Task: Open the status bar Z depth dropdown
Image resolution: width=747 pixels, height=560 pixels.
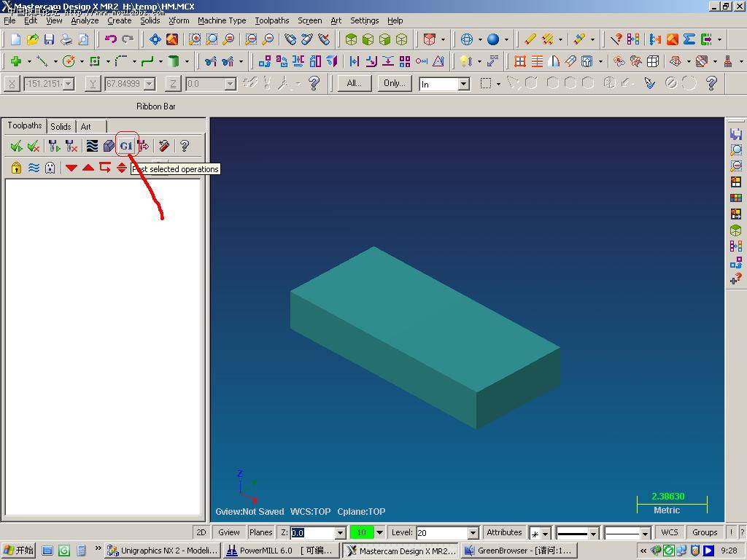Action: 340,533
